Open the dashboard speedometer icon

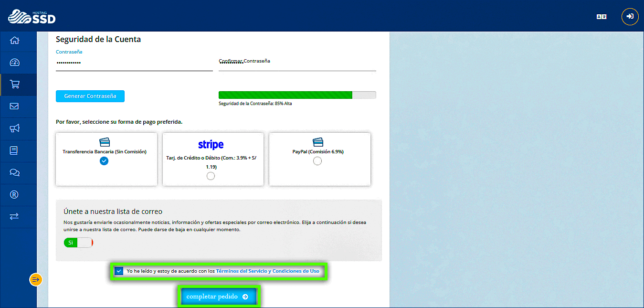(14, 63)
